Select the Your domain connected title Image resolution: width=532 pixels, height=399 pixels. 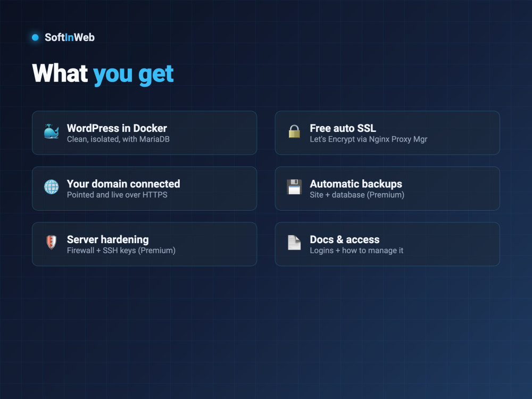123,184
